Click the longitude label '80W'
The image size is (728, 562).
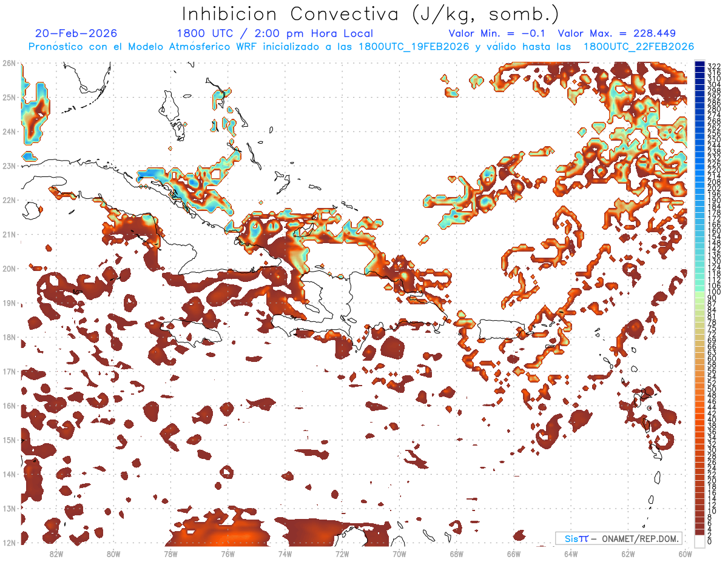tap(113, 554)
